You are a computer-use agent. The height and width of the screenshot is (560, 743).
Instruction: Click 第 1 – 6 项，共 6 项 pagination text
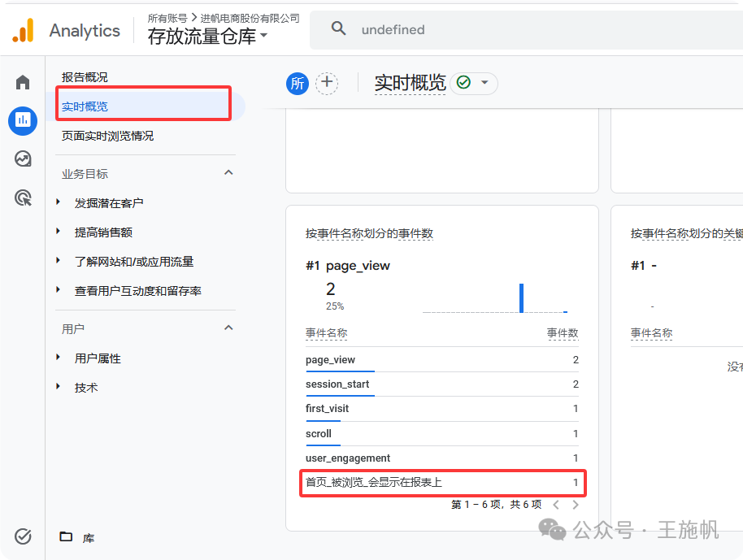coord(496,505)
